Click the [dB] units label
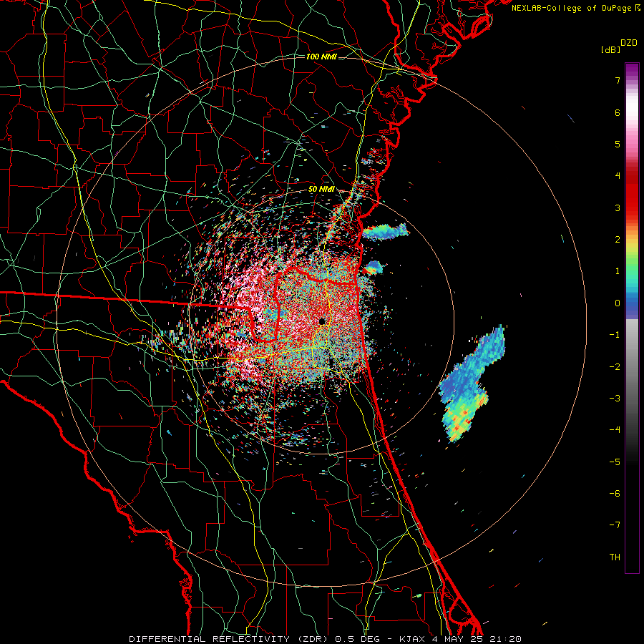 point(610,49)
